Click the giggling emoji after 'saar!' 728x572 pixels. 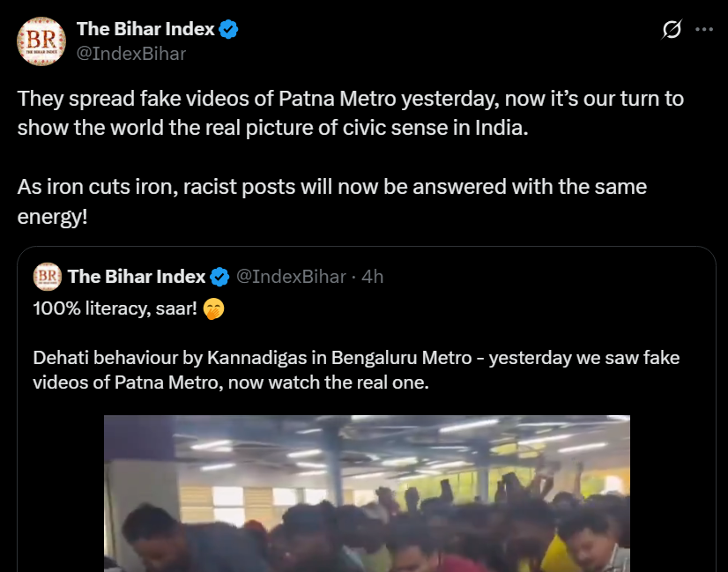tap(212, 309)
